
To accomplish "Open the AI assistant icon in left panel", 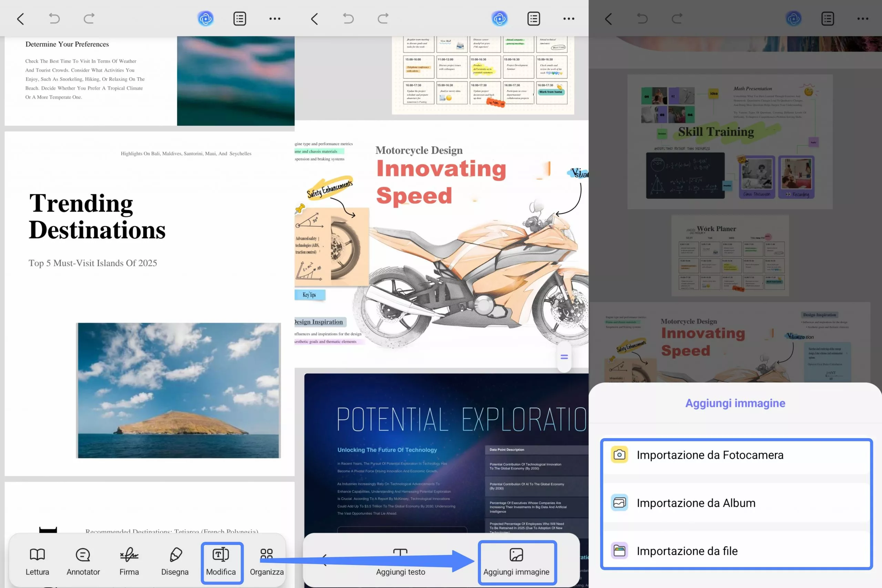I will pos(205,18).
